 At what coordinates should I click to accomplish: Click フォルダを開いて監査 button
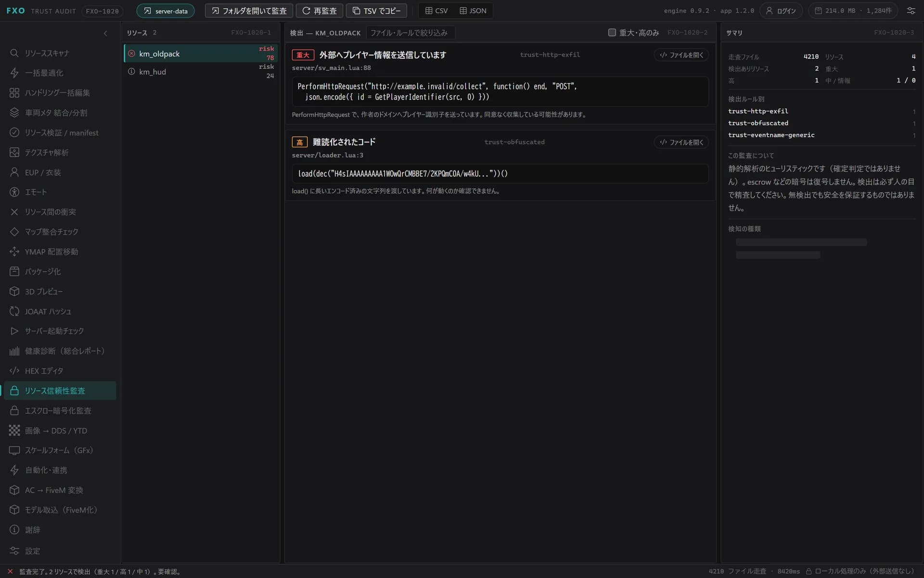[249, 11]
